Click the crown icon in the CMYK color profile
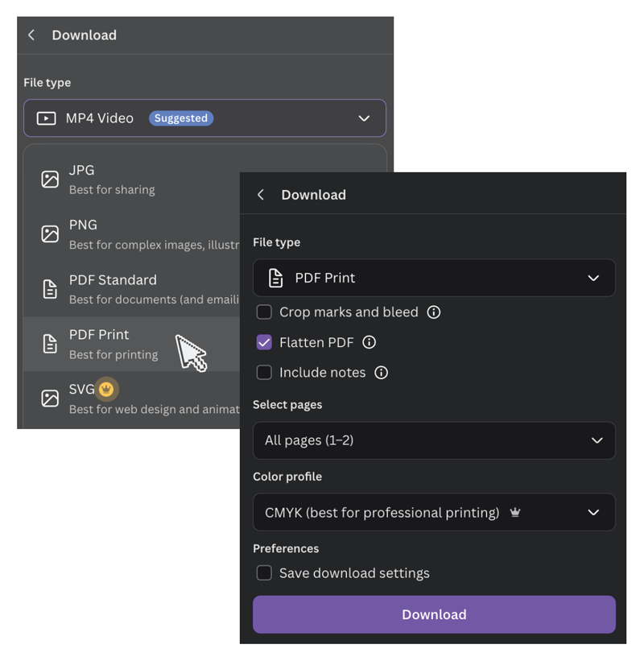Viewport: 644px width, 661px height. [515, 513]
